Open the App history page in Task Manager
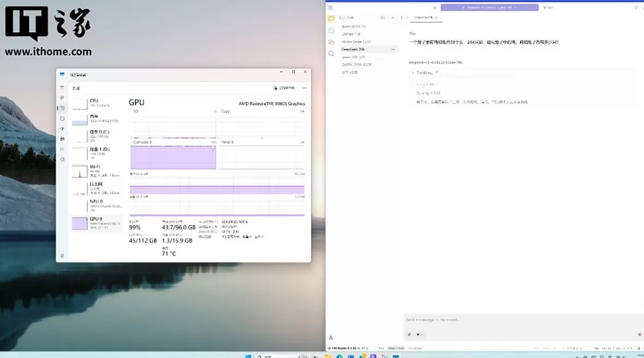The width and height of the screenshot is (644, 358). pyautogui.click(x=62, y=118)
